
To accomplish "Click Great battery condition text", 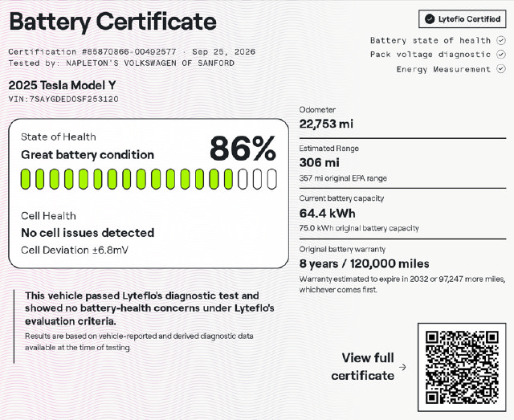I will pyautogui.click(x=88, y=155).
